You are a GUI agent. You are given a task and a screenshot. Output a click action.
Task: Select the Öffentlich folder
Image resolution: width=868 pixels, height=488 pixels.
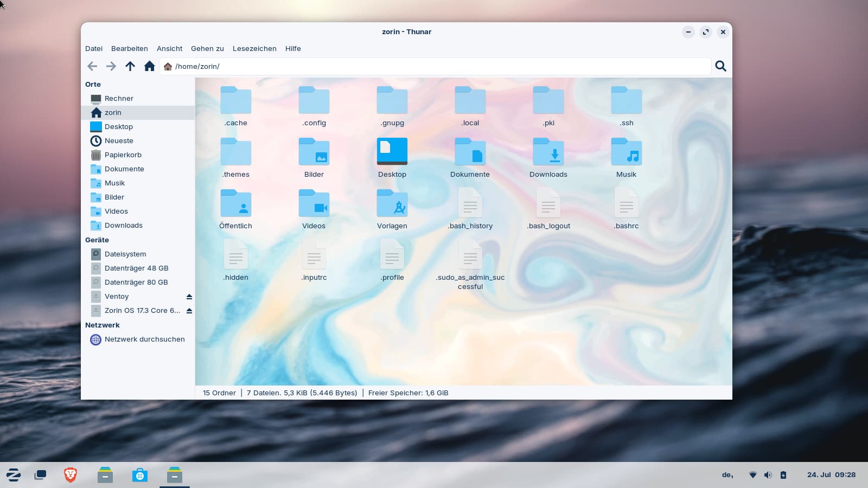(x=236, y=209)
